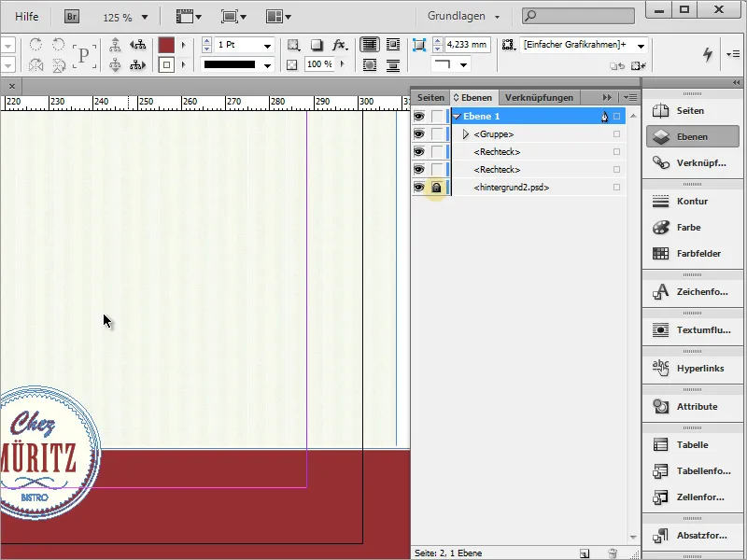Select the Gruppe item selection square
The height and width of the screenshot is (560, 747).
point(617,134)
